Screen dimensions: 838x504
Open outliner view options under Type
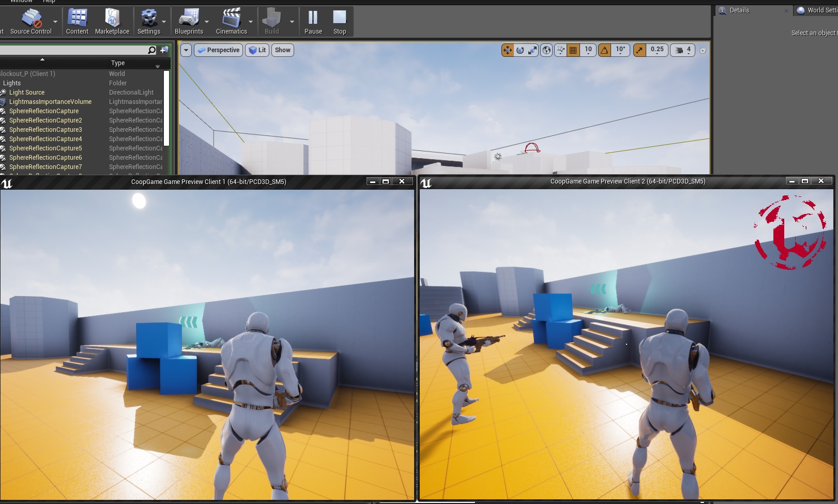coord(158,66)
